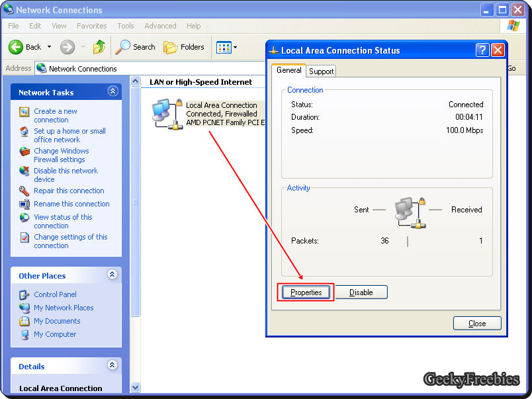The width and height of the screenshot is (532, 399).
Task: Collapse the Other Places panel
Action: [x=112, y=274]
